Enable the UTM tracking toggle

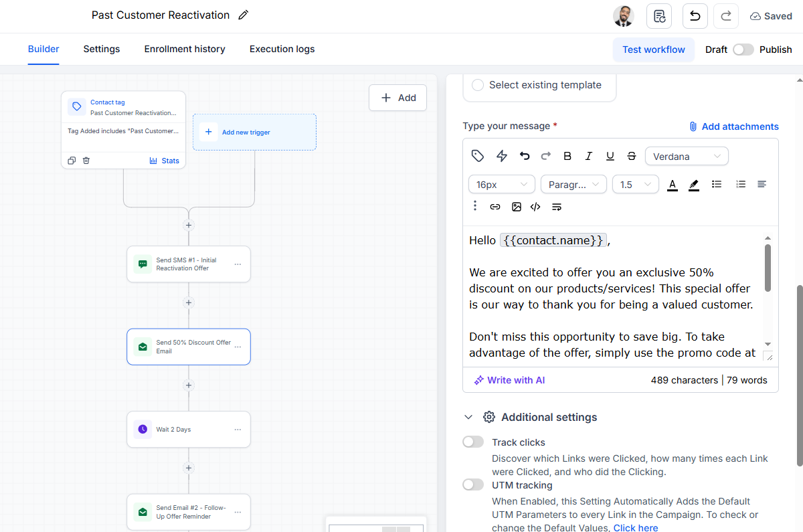pyautogui.click(x=473, y=484)
